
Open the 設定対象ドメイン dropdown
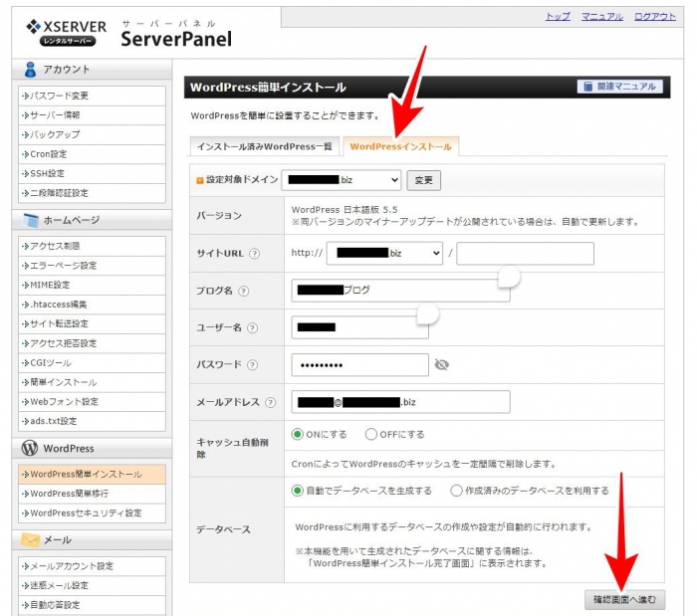pyautogui.click(x=341, y=180)
